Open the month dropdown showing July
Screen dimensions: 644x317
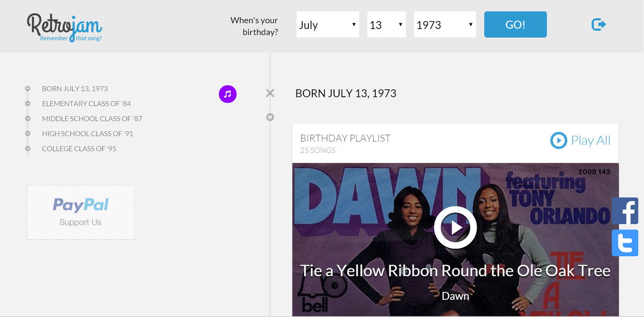click(x=328, y=25)
